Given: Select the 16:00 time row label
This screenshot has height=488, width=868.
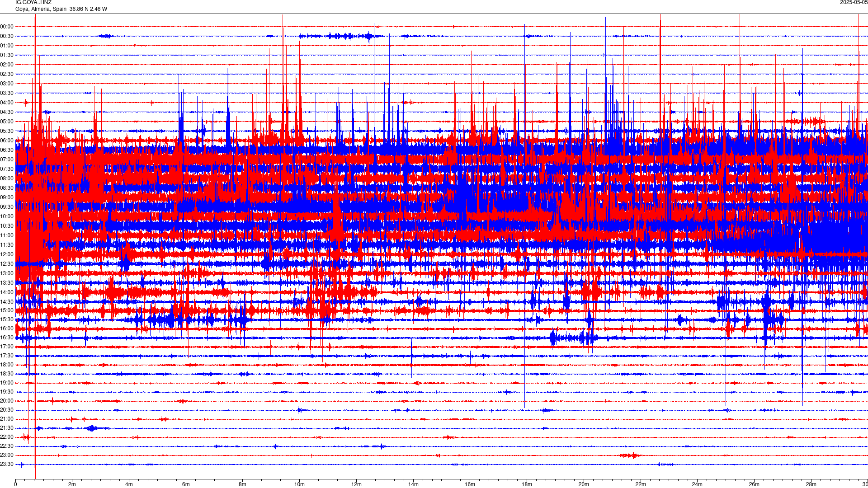Looking at the screenshot, I should (7, 328).
